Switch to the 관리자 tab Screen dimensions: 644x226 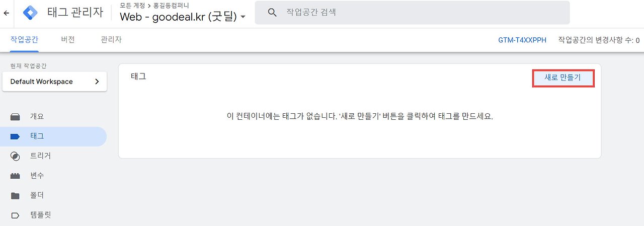click(x=111, y=39)
